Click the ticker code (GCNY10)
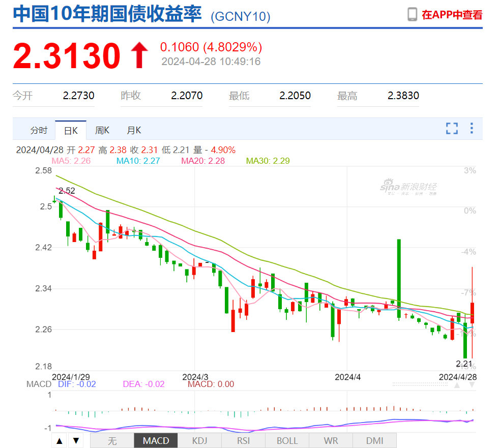The image size is (498, 448). pos(241,16)
